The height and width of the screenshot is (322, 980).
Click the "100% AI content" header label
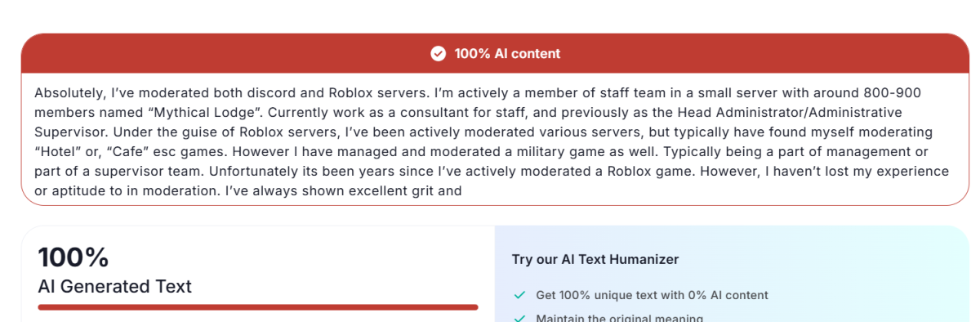(x=507, y=53)
